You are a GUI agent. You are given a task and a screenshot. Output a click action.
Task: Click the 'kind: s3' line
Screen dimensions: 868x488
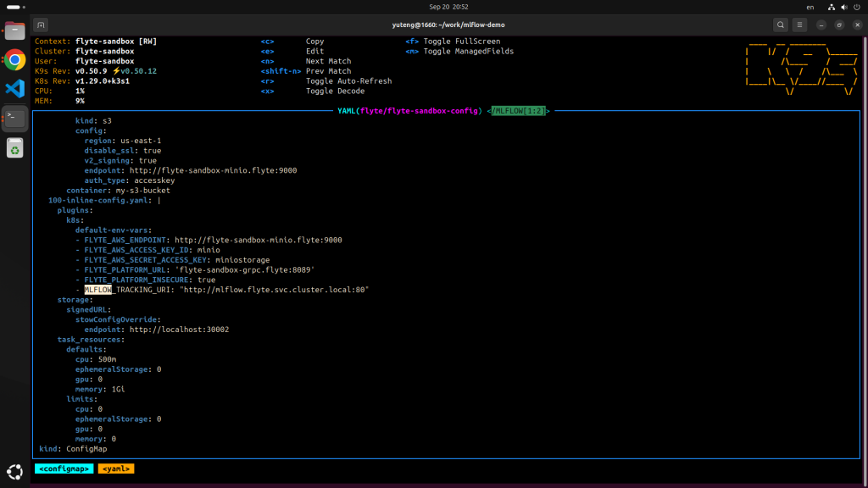click(x=93, y=121)
